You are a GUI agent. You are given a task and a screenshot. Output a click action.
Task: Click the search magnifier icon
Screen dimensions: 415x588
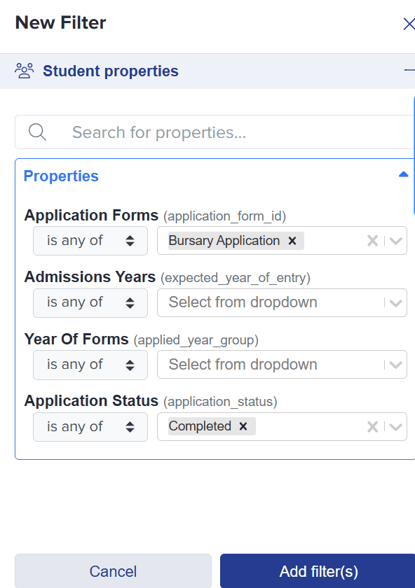pos(37,132)
